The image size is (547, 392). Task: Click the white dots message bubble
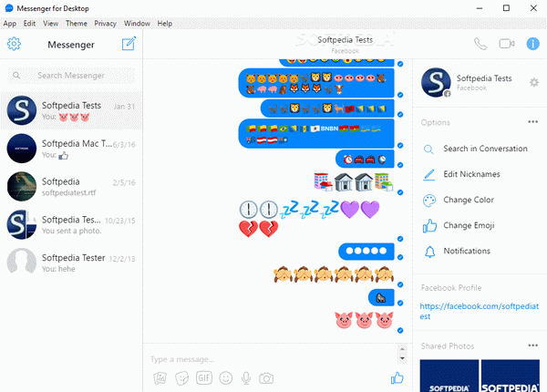366,251
